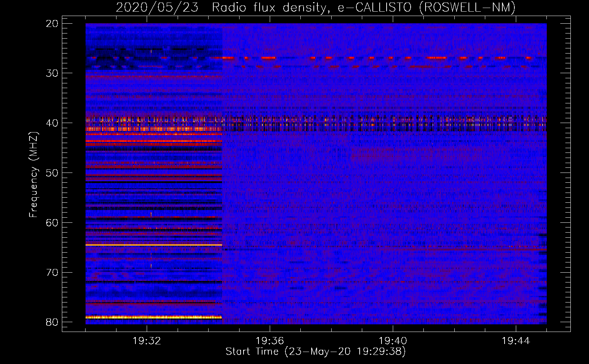Click the "80" frequency tick label
Image resolution: width=589 pixels, height=364 pixels.
[x=52, y=322]
